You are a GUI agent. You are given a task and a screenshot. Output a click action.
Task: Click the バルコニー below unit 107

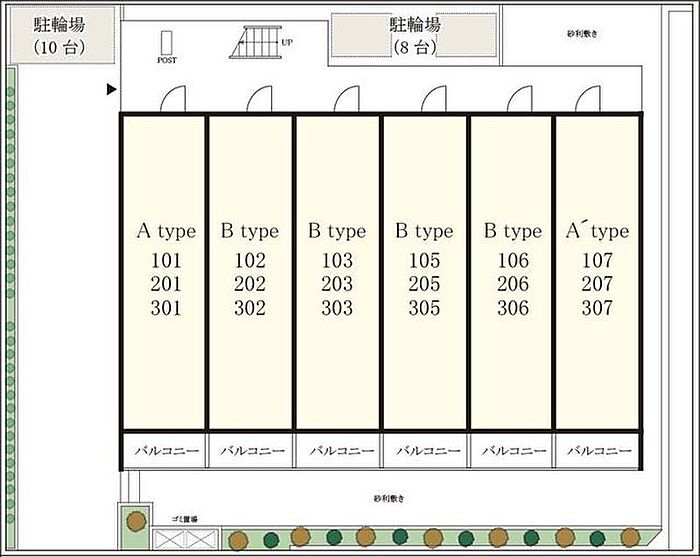pos(598,451)
